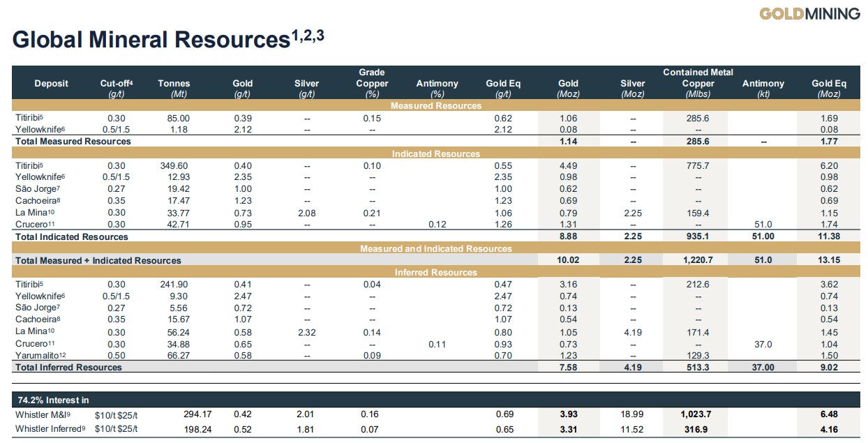Screen dimensions: 868x443
Task: Click the 66.27 tonnes value
Action: click(x=178, y=356)
